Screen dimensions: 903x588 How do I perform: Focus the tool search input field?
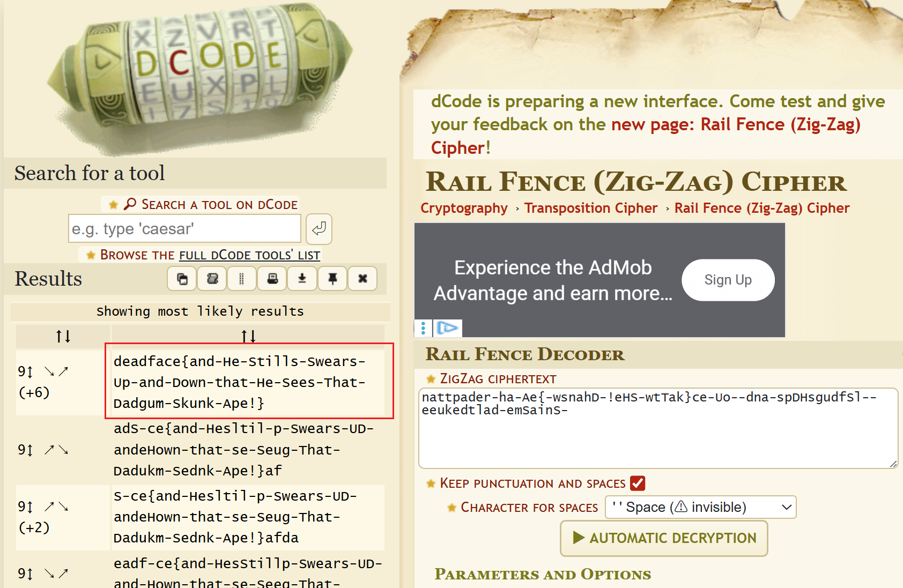[x=184, y=229]
